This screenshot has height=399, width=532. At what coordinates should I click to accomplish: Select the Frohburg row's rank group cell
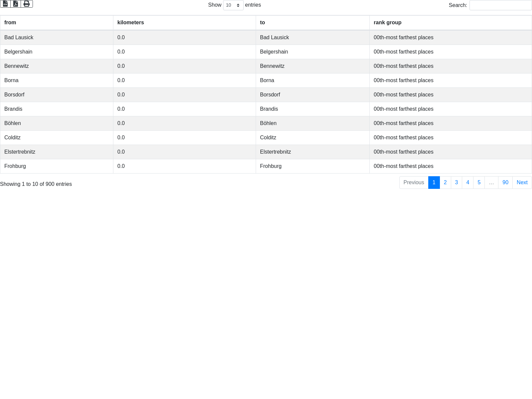(x=403, y=166)
